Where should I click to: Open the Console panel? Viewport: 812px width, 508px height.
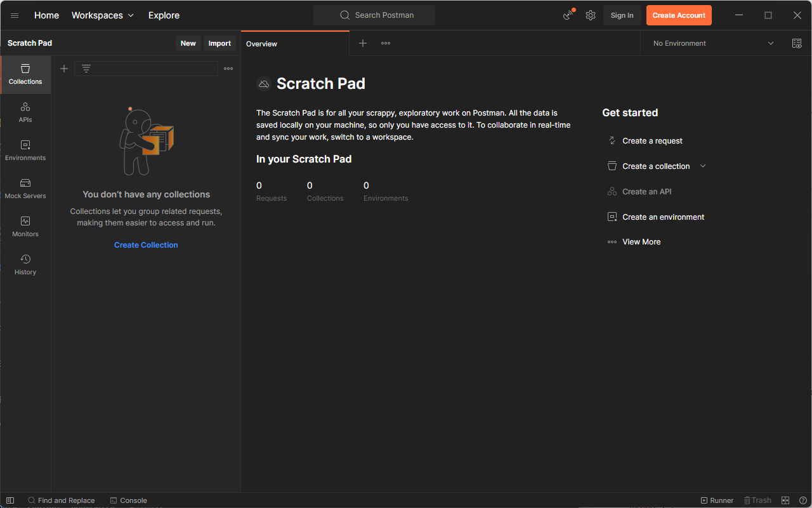coord(128,500)
